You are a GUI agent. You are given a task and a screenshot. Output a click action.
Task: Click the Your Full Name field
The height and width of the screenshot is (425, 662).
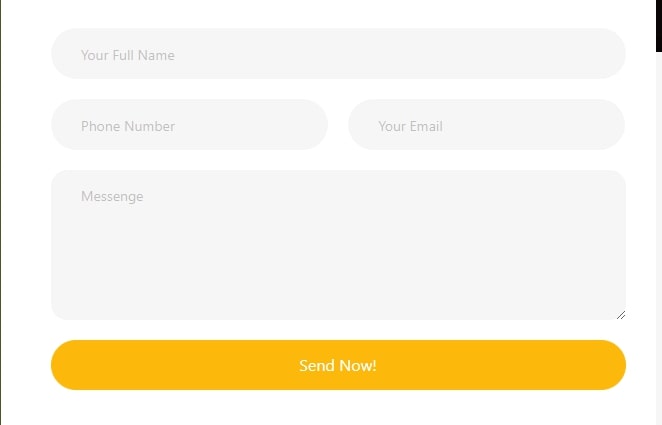[338, 54]
